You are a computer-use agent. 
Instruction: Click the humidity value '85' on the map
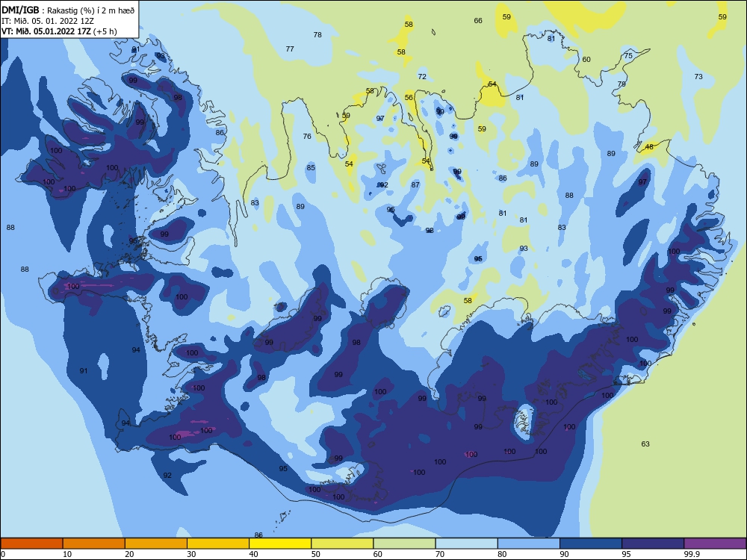coord(311,167)
